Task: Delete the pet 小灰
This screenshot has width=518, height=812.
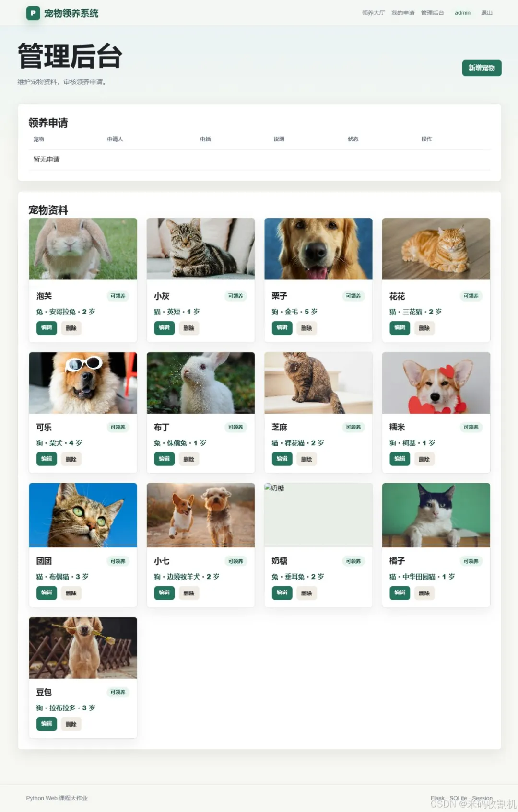Action: (189, 328)
